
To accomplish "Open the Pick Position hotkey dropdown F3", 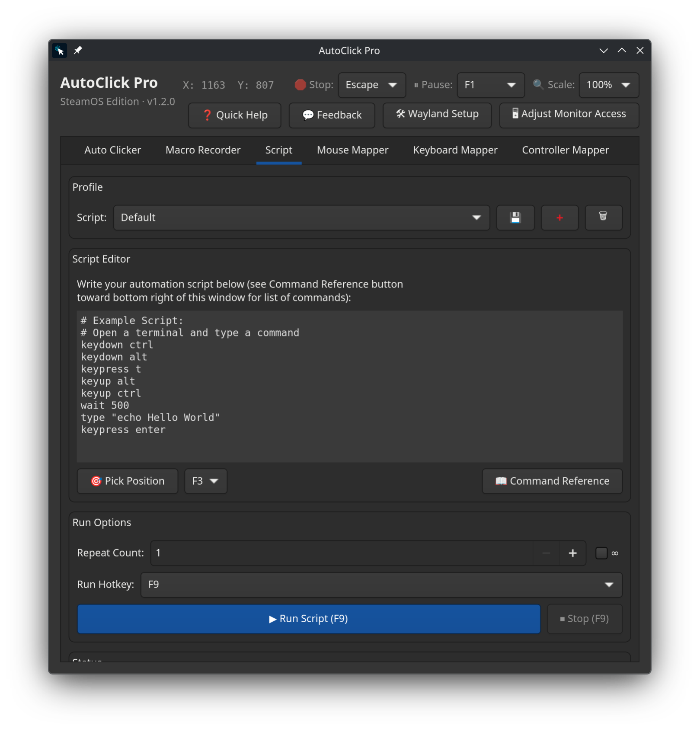I will click(x=206, y=481).
